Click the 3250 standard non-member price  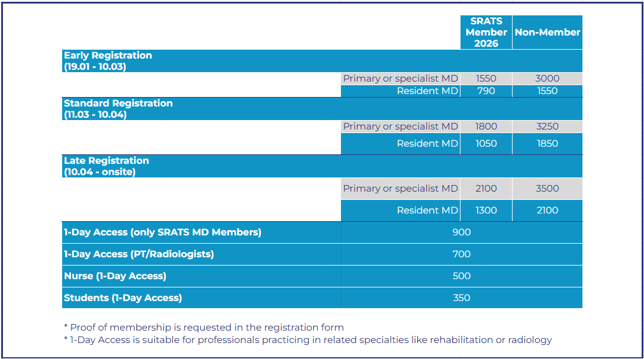coord(548,127)
